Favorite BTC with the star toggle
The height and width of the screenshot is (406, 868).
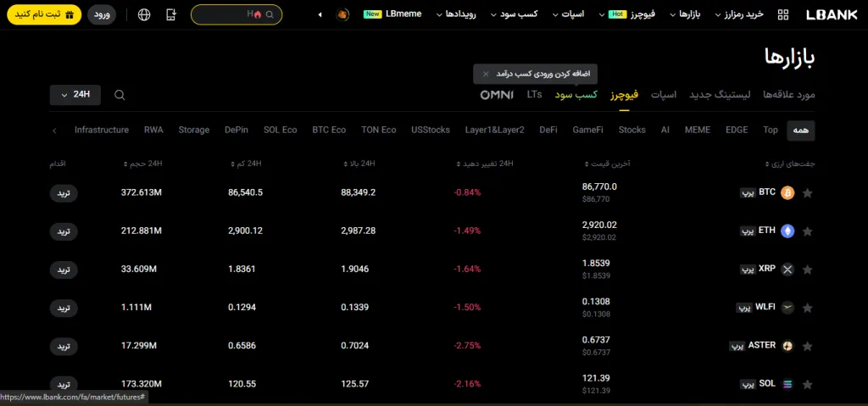point(807,193)
